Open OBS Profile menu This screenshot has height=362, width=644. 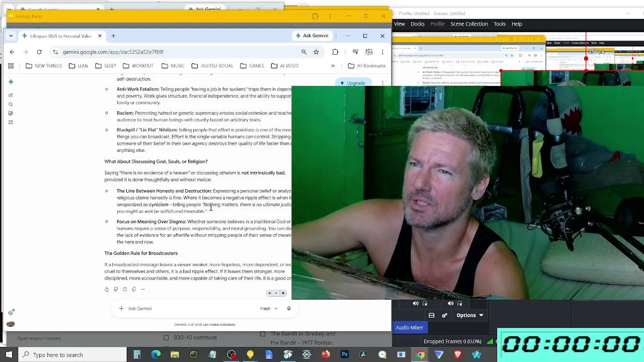tap(437, 24)
